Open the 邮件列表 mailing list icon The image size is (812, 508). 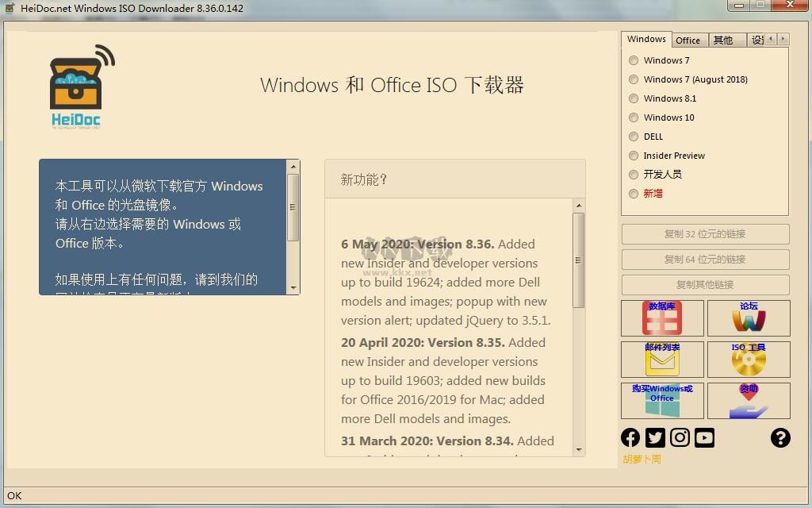[x=662, y=360]
